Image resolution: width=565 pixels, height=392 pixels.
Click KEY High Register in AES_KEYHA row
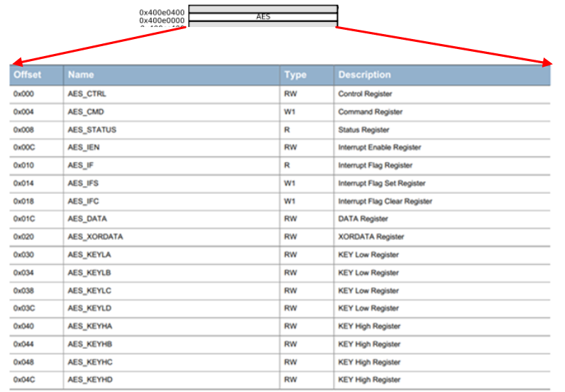coord(369,327)
